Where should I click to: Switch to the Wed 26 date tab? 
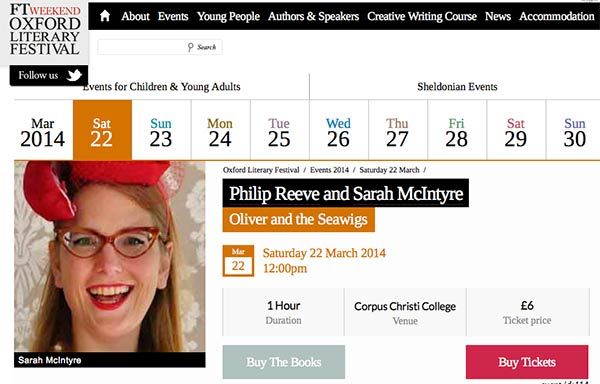(x=339, y=130)
